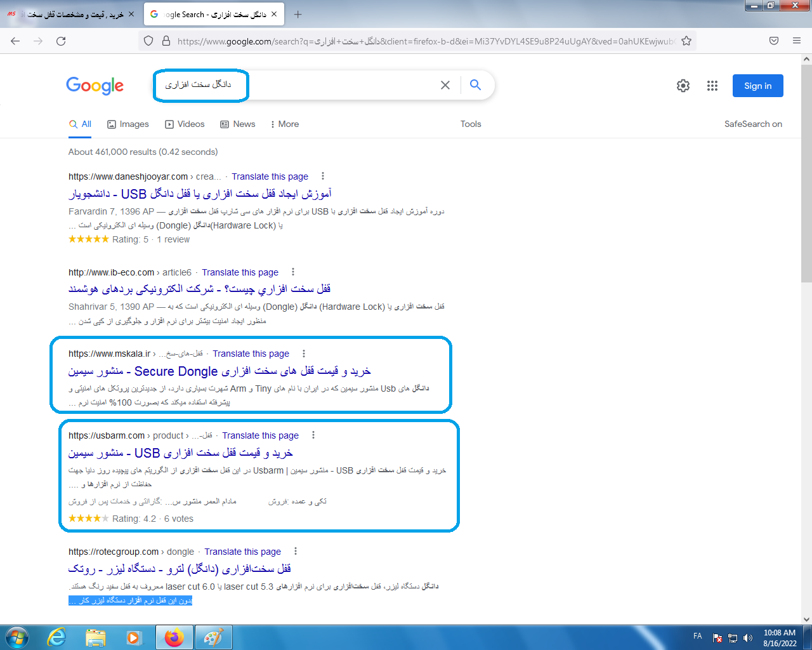The image size is (812, 650).
Task: Switch to the first mskala browser tab
Action: (x=71, y=14)
